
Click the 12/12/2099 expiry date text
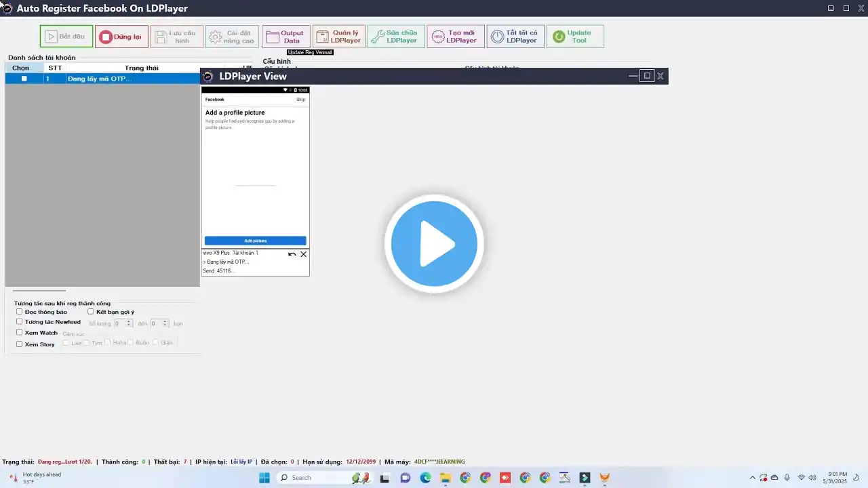pos(361,462)
